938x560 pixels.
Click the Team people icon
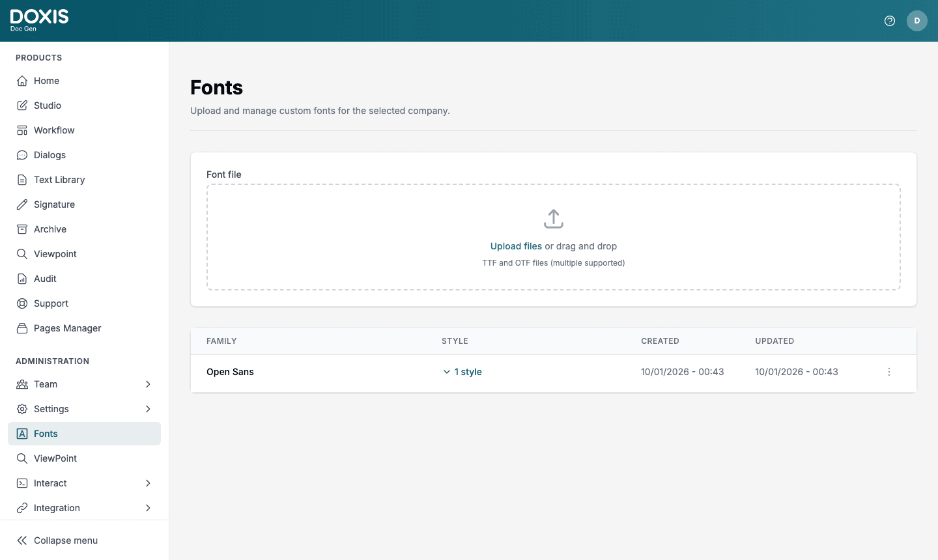tap(22, 384)
